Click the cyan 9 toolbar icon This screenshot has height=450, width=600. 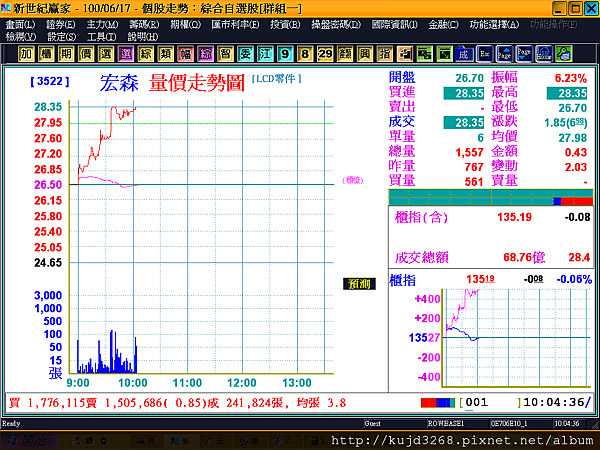click(x=285, y=54)
